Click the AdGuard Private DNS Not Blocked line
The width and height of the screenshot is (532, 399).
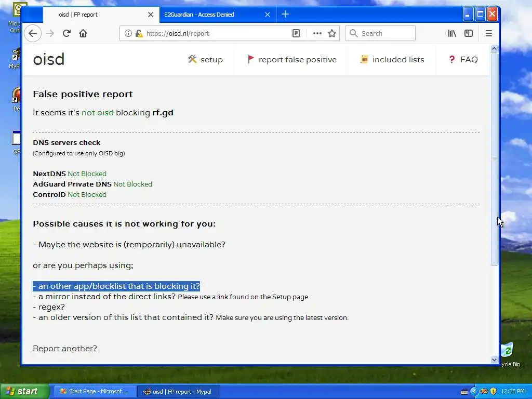[x=92, y=184]
